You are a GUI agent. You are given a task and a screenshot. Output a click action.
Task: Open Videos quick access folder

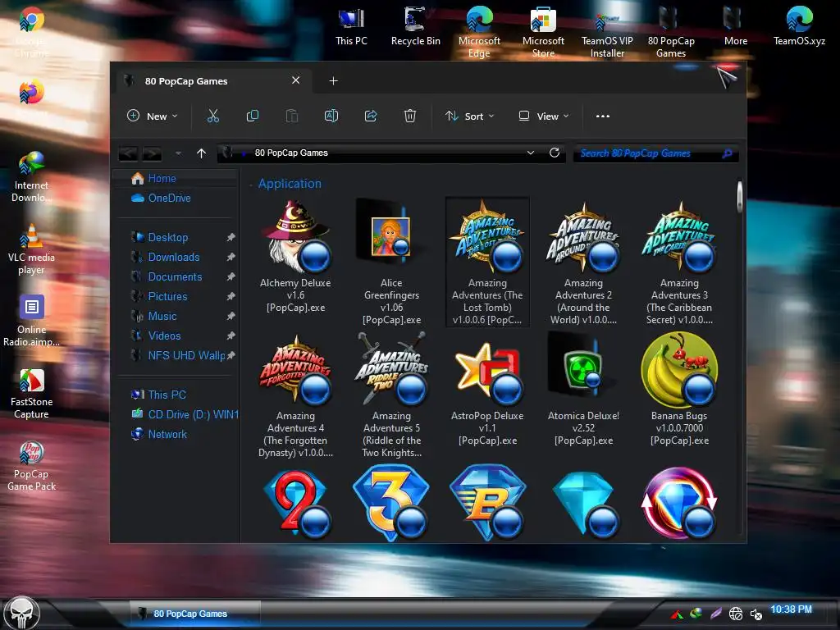[176, 336]
